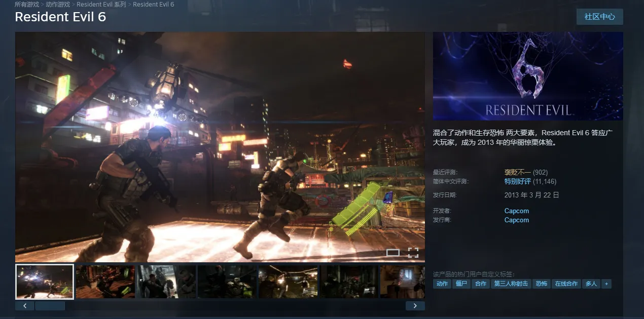Click the 发行商 label
Viewport: 644px width, 319px height.
(x=441, y=220)
